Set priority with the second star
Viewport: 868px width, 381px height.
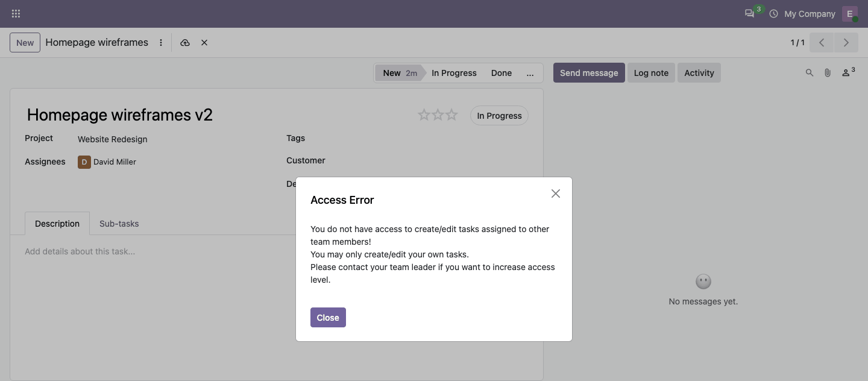point(438,115)
